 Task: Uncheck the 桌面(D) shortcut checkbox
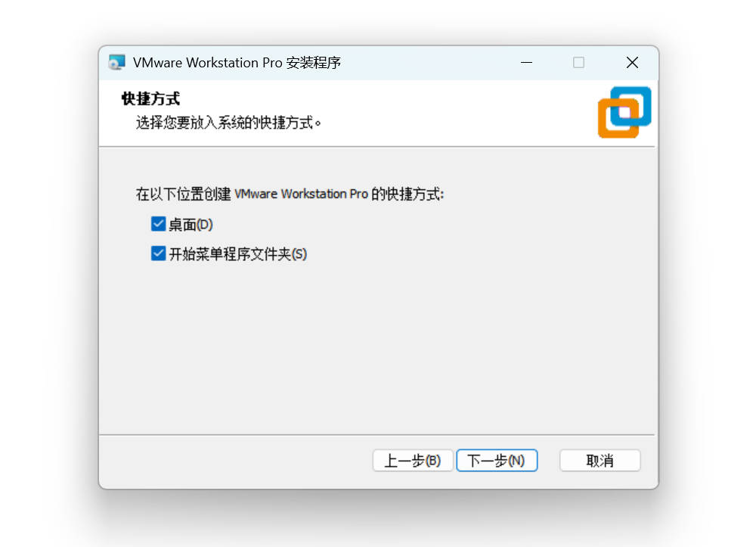click(x=158, y=224)
